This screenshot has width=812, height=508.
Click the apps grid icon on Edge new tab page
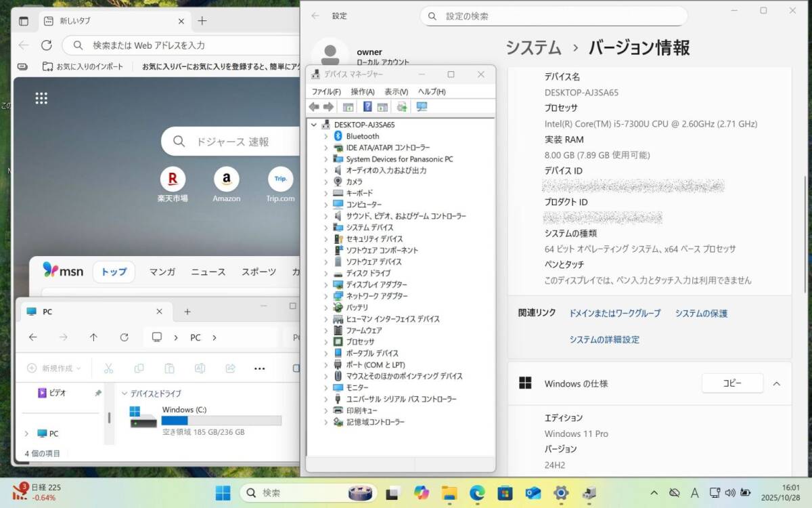coord(41,98)
